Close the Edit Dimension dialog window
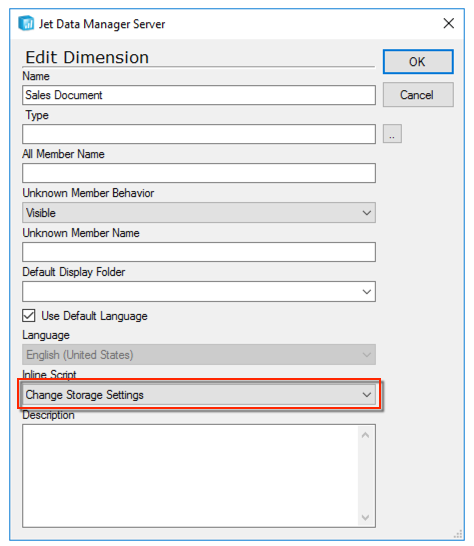The height and width of the screenshot is (546, 474). tap(449, 23)
